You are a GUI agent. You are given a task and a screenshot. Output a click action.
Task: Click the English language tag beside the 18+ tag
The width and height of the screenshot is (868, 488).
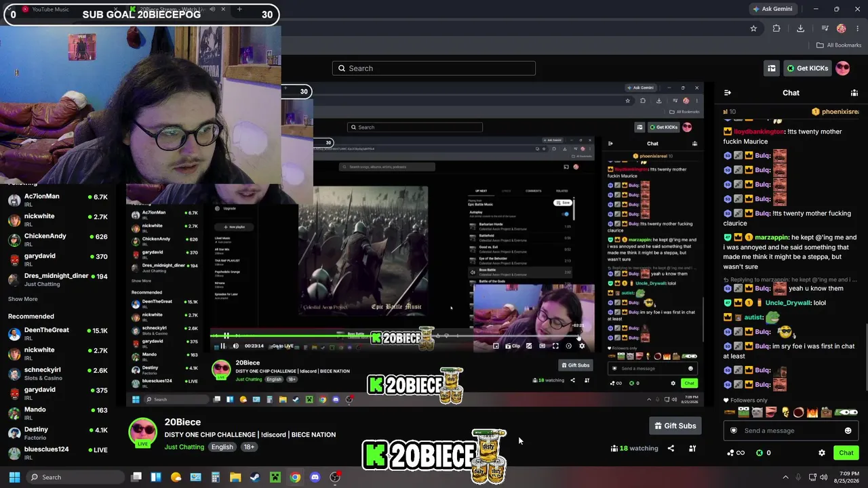point(222,447)
